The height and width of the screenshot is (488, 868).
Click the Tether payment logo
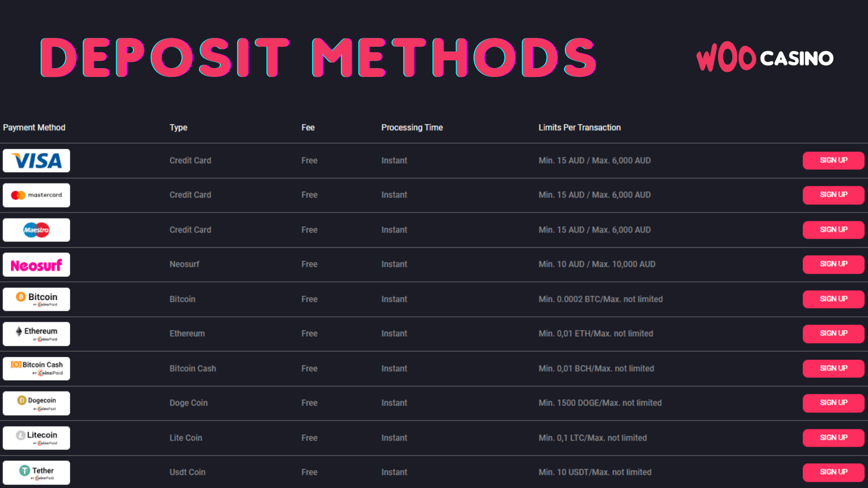pos(36,472)
